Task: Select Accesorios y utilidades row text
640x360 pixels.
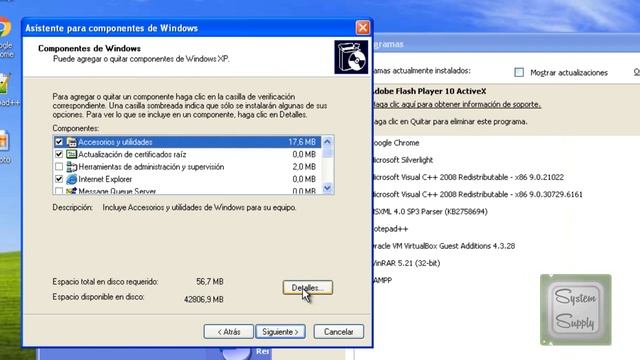Action: tap(115, 142)
